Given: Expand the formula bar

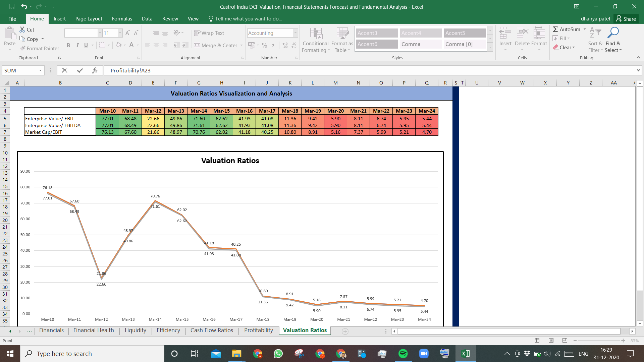Looking at the screenshot, I should (638, 70).
